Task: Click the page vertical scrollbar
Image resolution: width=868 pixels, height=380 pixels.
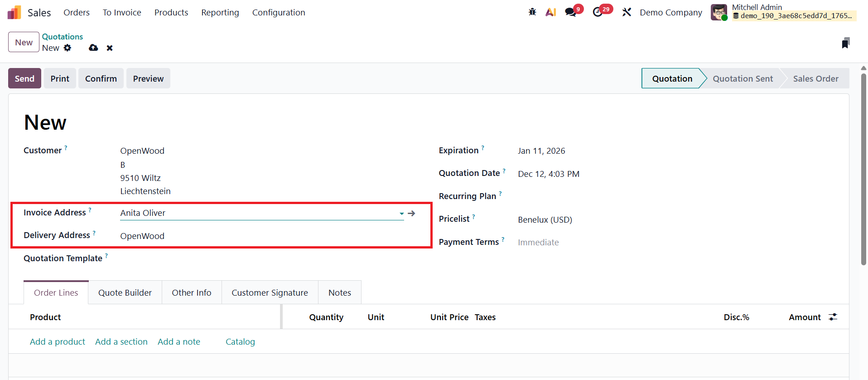Action: click(x=863, y=168)
